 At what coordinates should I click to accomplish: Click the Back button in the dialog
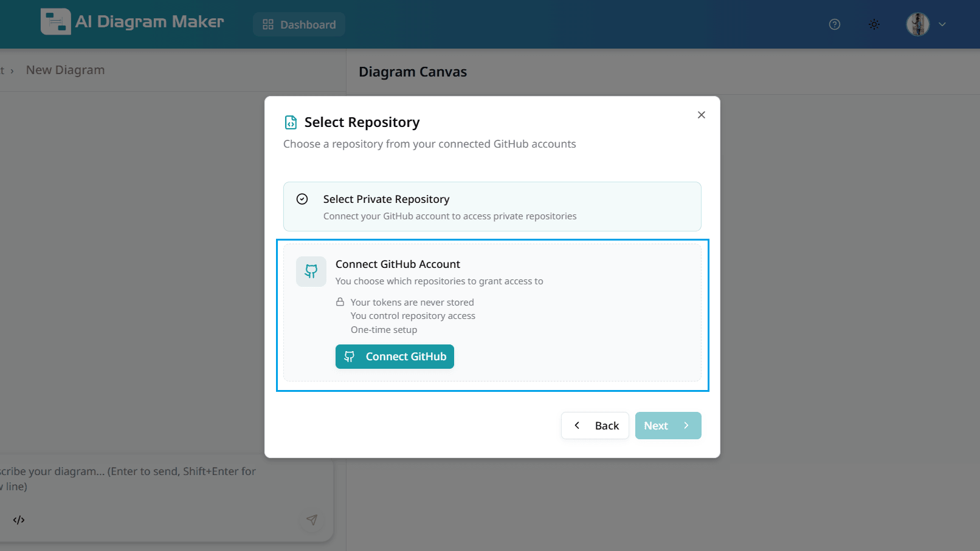click(595, 425)
